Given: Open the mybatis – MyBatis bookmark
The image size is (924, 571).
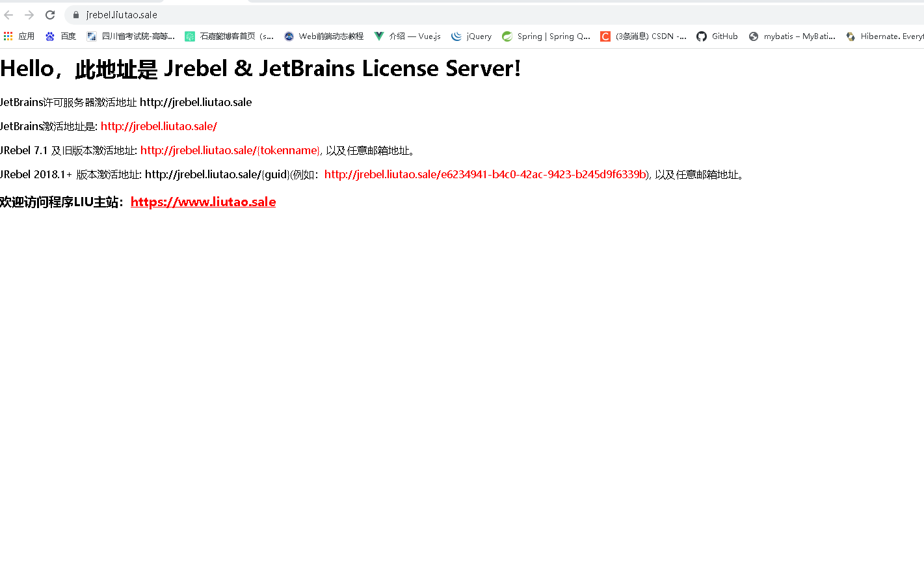Looking at the screenshot, I should pos(792,36).
